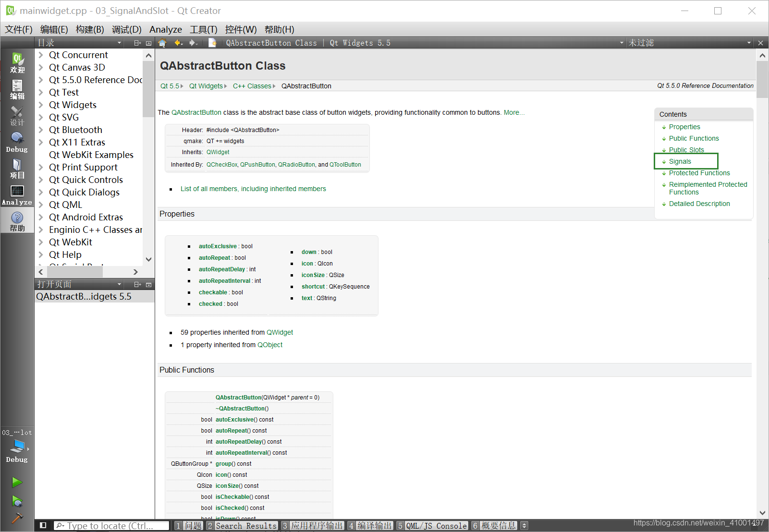Show the 概要信息 pane
The width and height of the screenshot is (769, 532).
coord(494,526)
